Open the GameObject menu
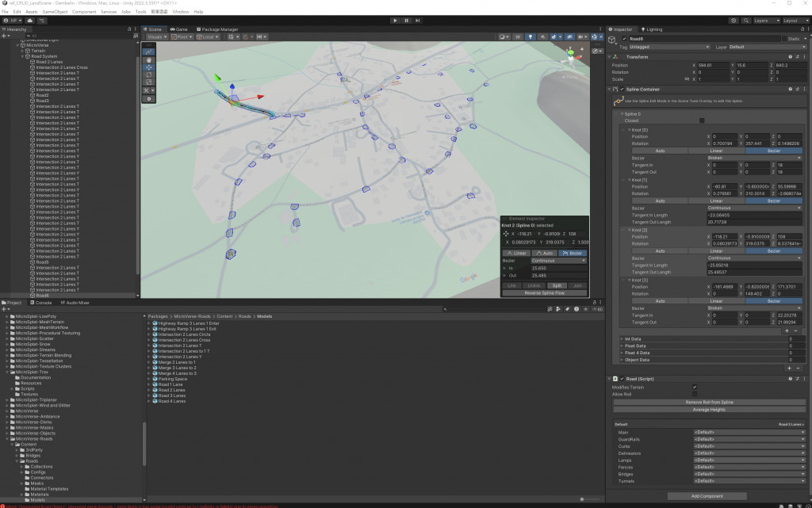This screenshot has height=508, width=812. pos(55,12)
